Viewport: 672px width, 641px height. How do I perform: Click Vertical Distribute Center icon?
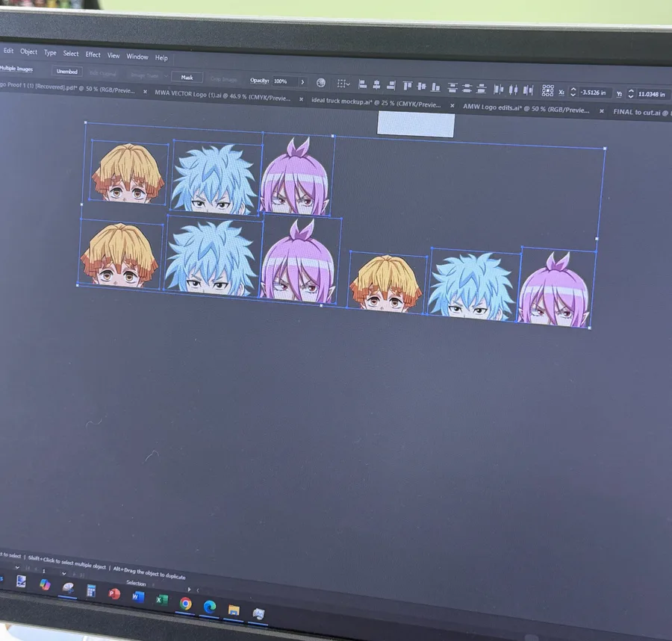(467, 88)
